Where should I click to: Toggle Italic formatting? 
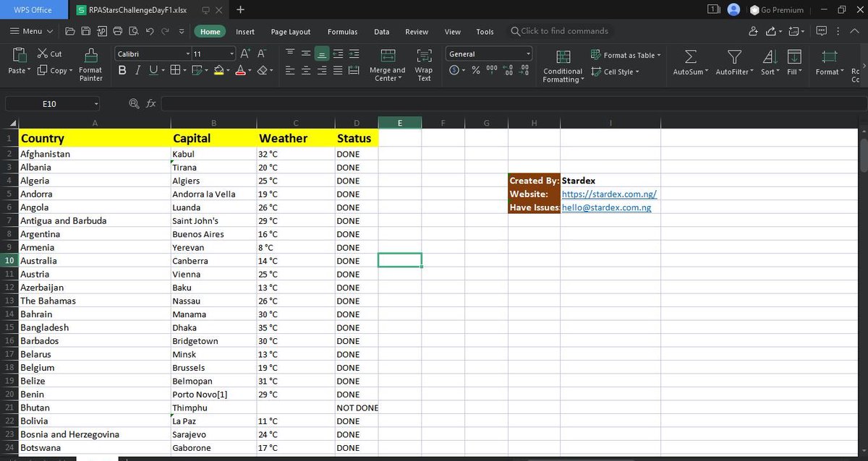pyautogui.click(x=137, y=71)
